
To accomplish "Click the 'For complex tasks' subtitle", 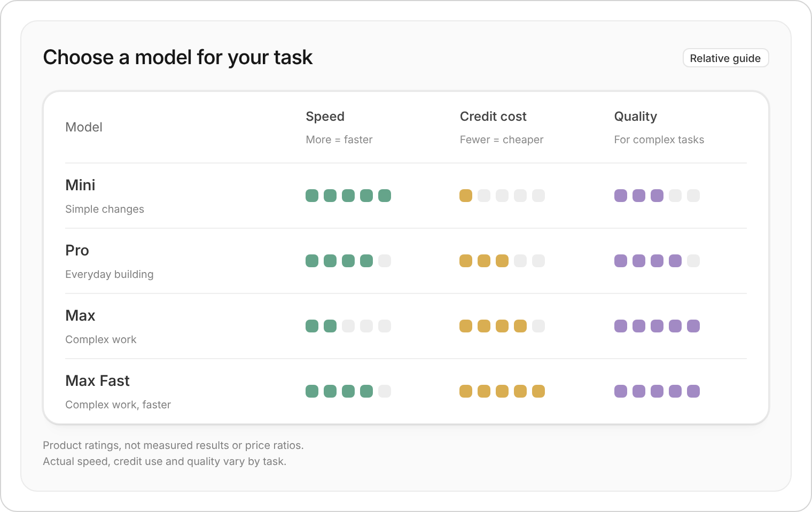I will pyautogui.click(x=659, y=139).
